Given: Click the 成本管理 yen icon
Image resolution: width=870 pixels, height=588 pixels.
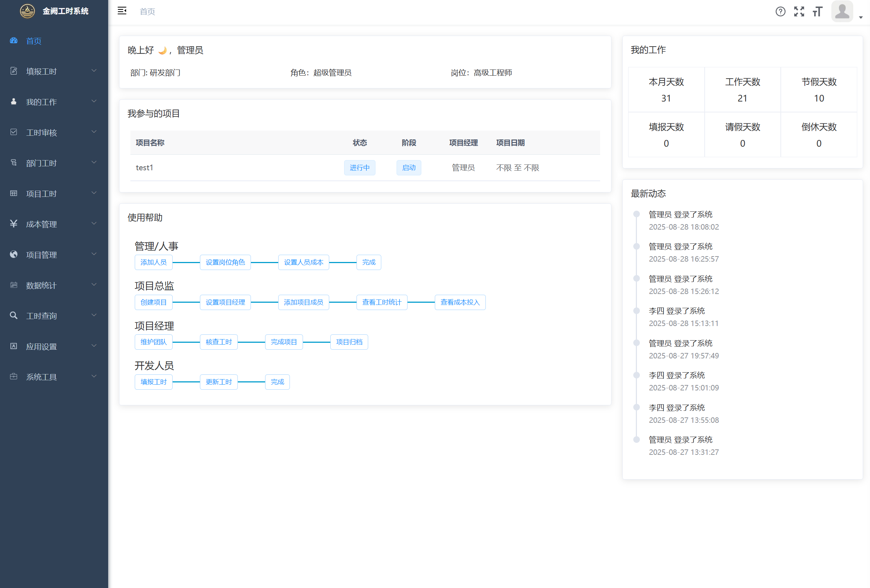Looking at the screenshot, I should coord(14,224).
